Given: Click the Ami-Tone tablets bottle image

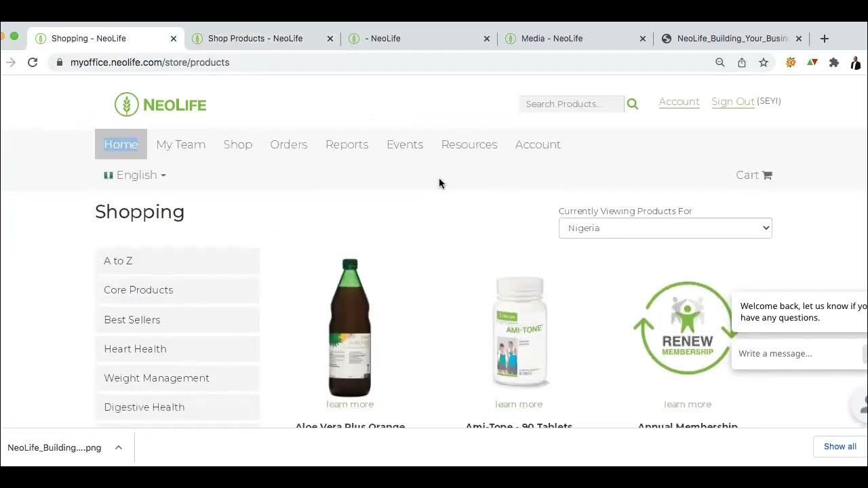Looking at the screenshot, I should pos(520,331).
